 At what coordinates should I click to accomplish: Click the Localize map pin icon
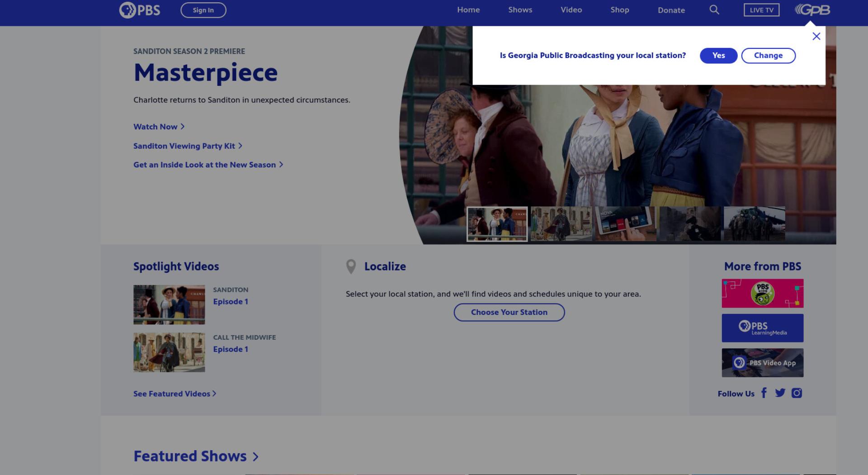coord(351,267)
